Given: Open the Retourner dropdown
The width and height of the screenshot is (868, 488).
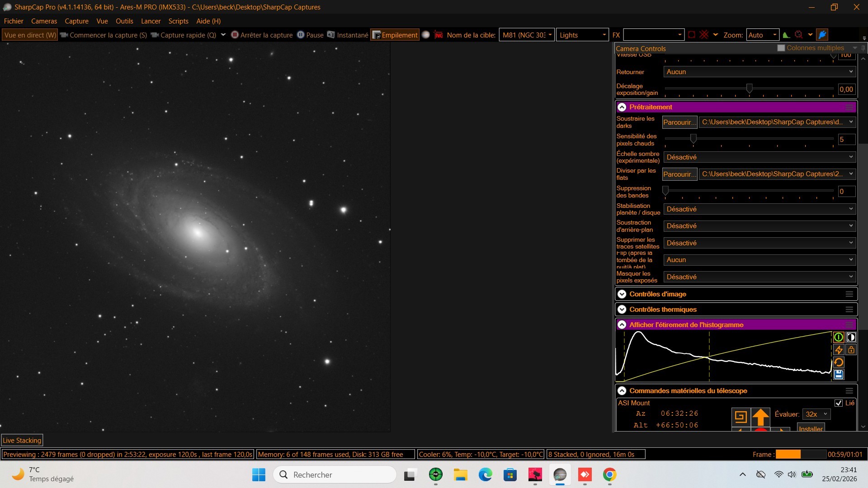Looking at the screenshot, I should [x=759, y=72].
